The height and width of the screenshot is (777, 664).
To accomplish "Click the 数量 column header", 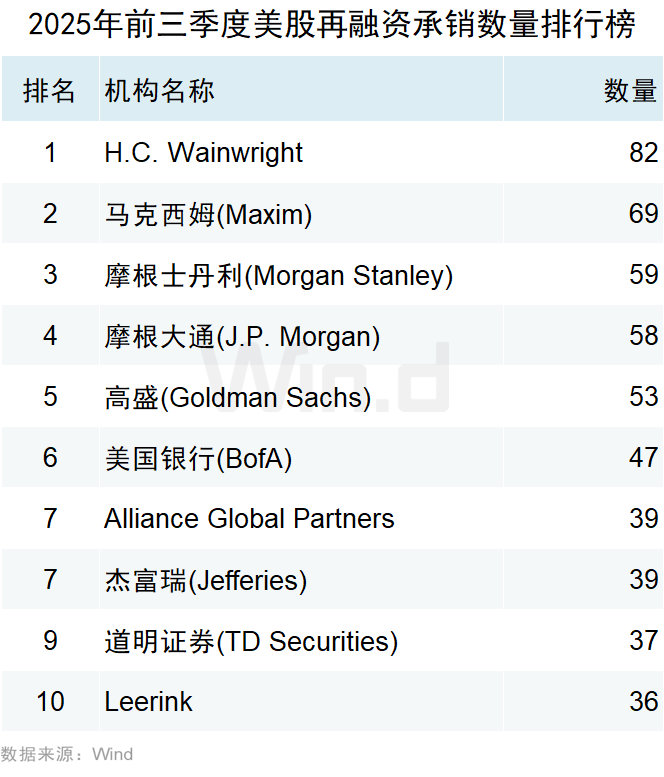I will 630,91.
